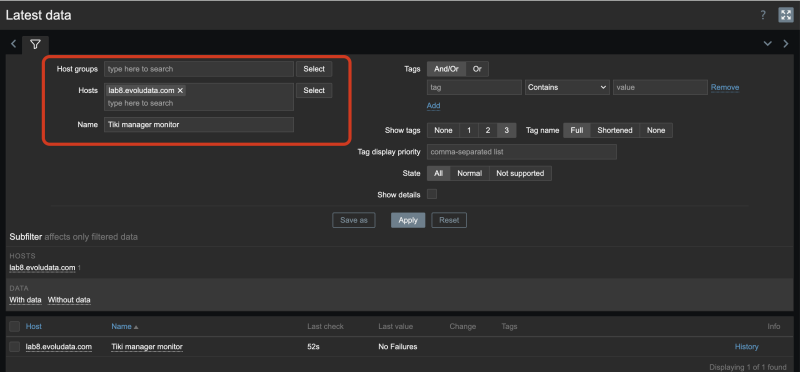Toggle kiosk fullscreen mode icon
Screen dimensions: 800x372
point(785,15)
